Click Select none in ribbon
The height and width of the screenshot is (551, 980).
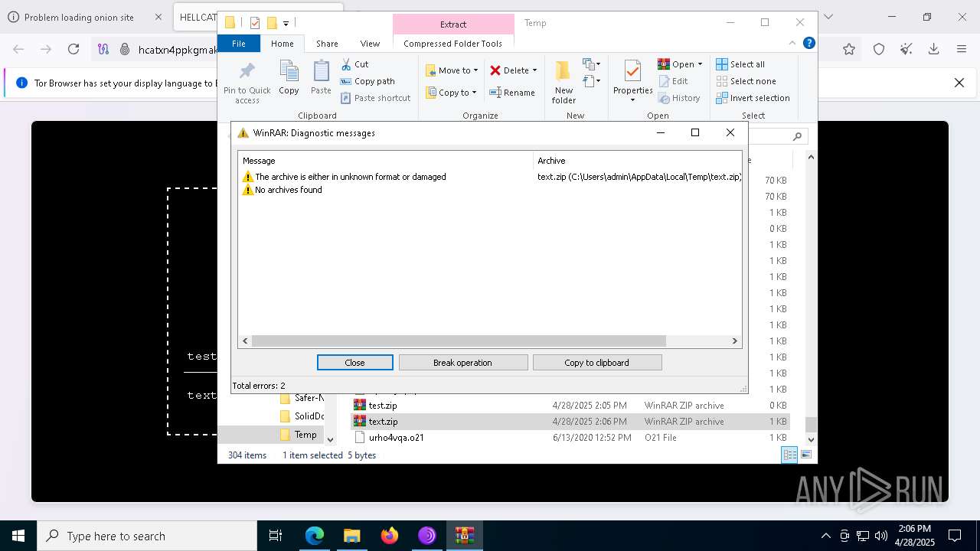coord(746,81)
